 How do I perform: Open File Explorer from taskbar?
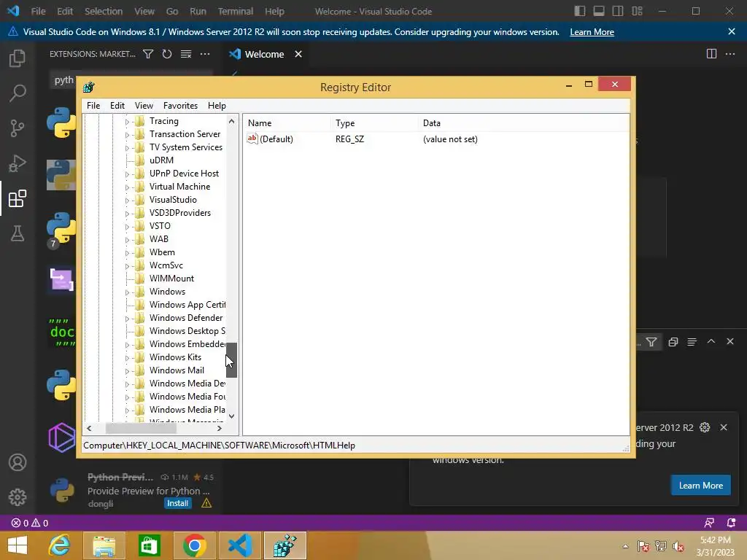(x=104, y=545)
